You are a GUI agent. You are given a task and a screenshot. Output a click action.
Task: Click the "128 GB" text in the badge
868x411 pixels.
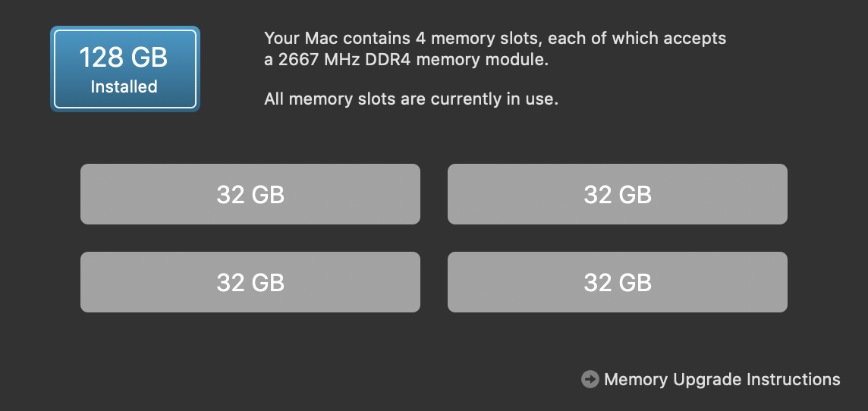[124, 58]
